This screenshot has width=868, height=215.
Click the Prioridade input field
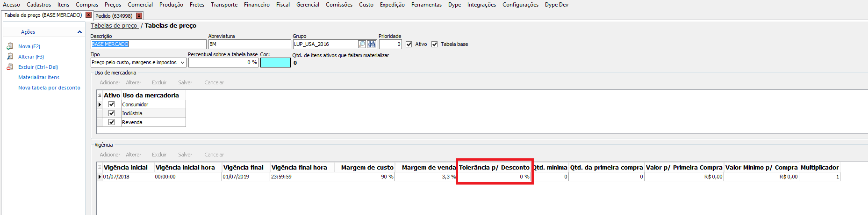pyautogui.click(x=390, y=44)
